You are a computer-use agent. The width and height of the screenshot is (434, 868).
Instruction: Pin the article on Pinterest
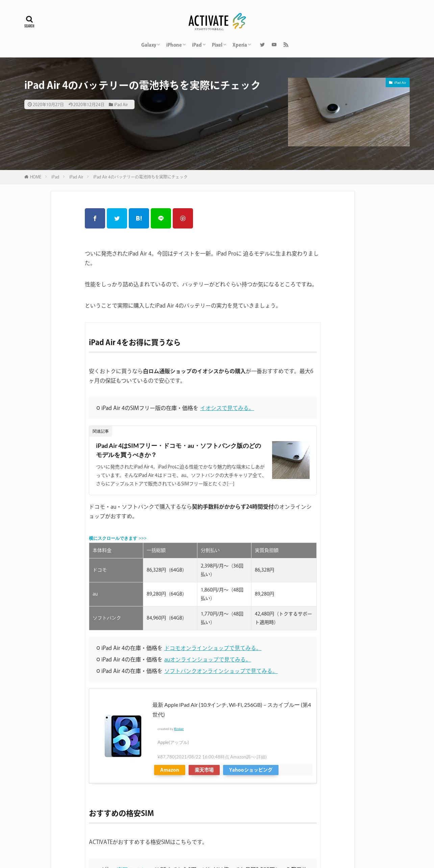[183, 218]
